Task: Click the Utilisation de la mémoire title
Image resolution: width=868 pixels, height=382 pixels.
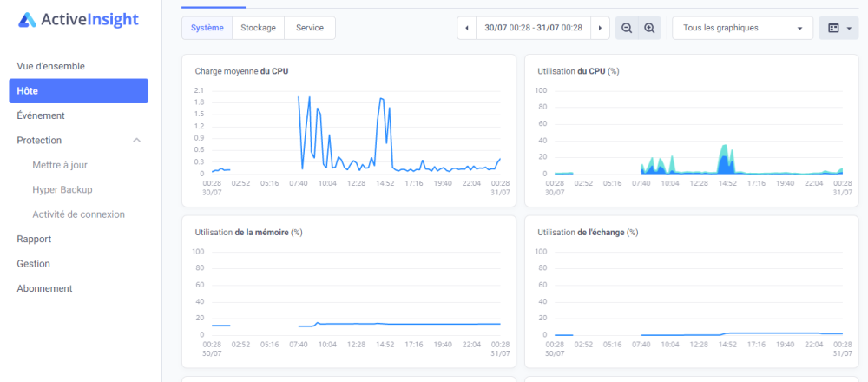Action: (x=248, y=233)
